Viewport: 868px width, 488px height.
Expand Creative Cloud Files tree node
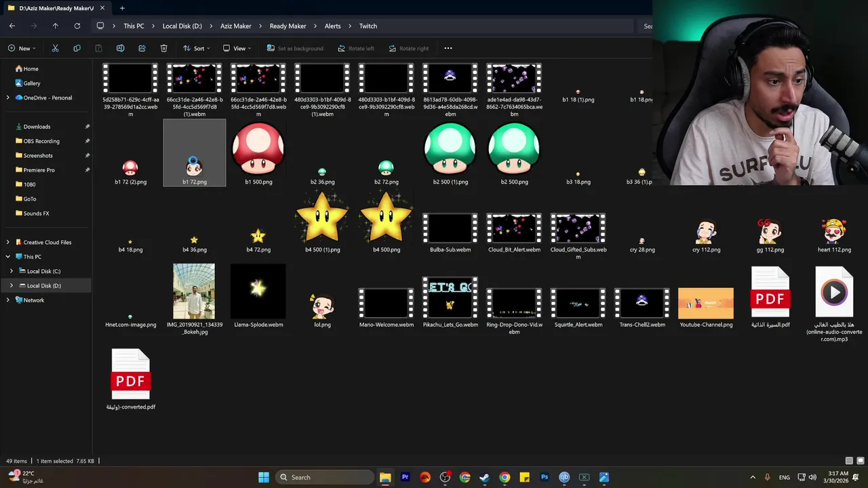coord(8,242)
